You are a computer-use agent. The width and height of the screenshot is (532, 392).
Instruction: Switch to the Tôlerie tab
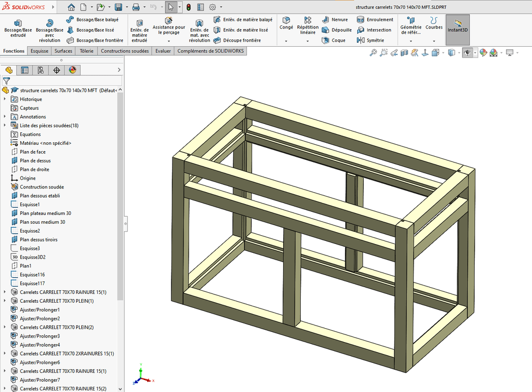[87, 51]
